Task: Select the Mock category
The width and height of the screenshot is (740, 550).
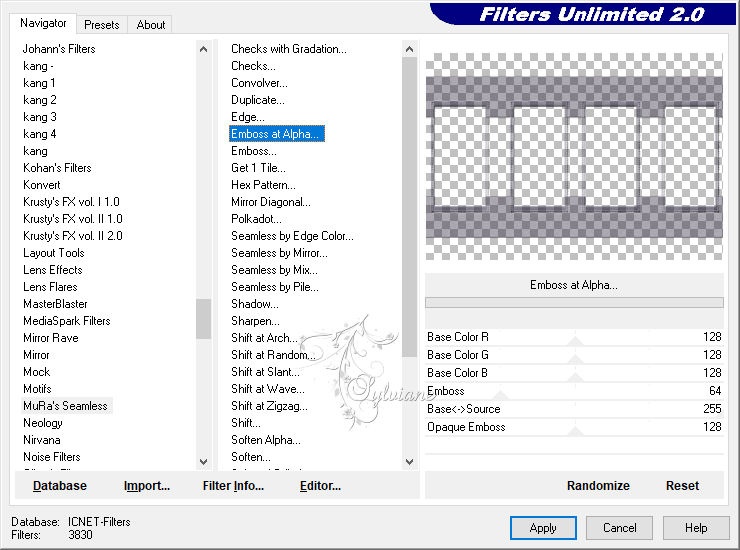Action: [x=36, y=372]
